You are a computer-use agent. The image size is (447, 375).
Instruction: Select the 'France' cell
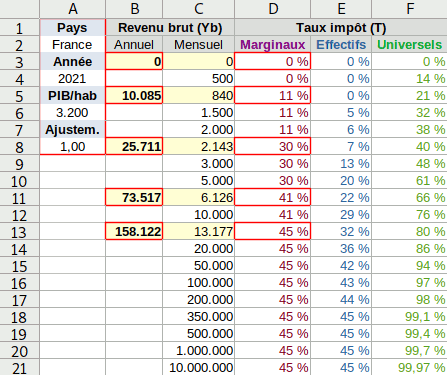[73, 44]
